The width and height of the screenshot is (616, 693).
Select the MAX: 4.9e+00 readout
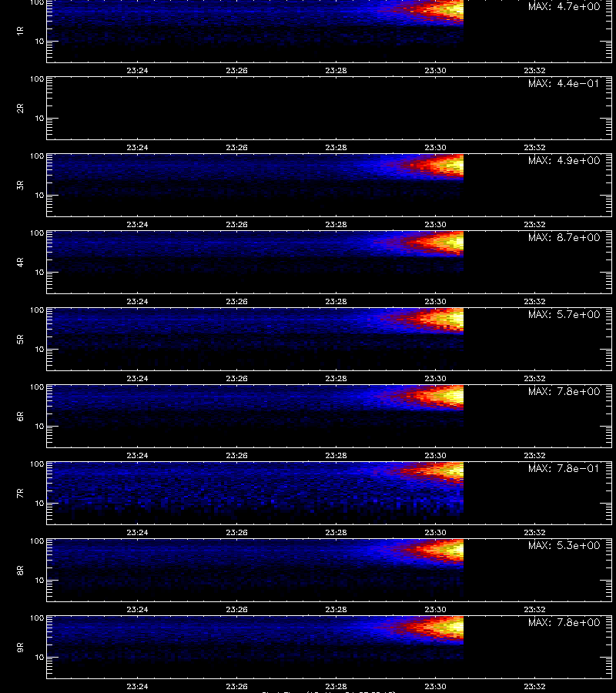click(564, 160)
